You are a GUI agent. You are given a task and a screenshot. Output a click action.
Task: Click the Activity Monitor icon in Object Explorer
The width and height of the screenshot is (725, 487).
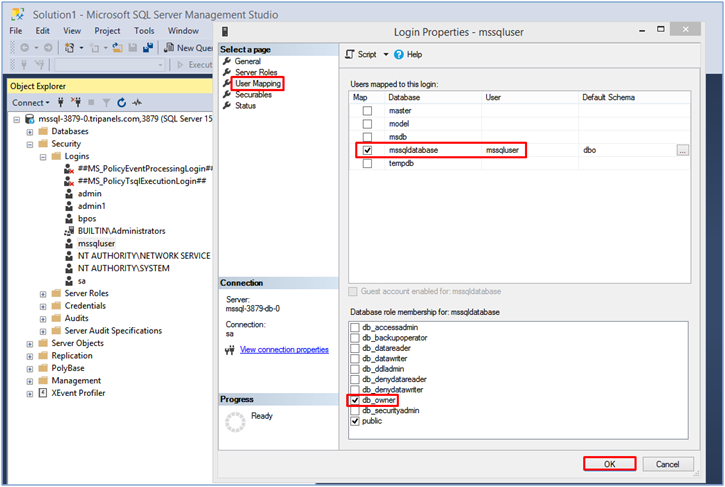pos(135,102)
